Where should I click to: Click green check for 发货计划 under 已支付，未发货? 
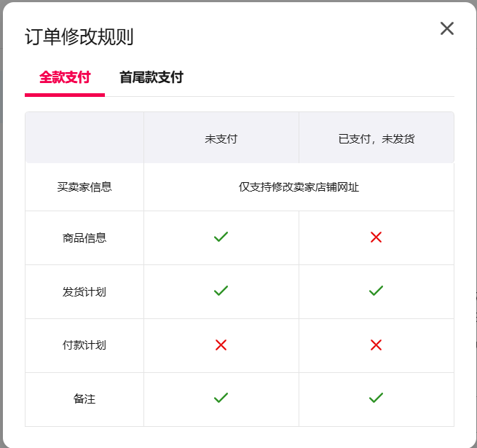tap(376, 291)
